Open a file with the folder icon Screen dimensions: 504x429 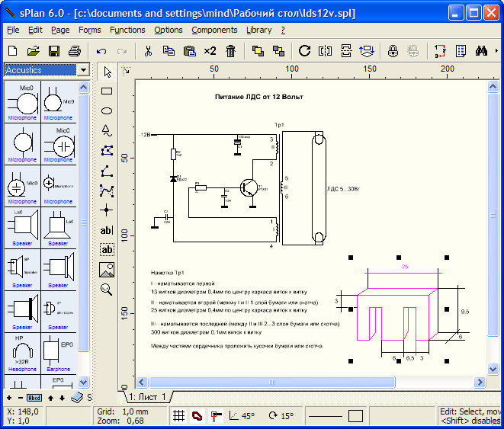pos(33,51)
